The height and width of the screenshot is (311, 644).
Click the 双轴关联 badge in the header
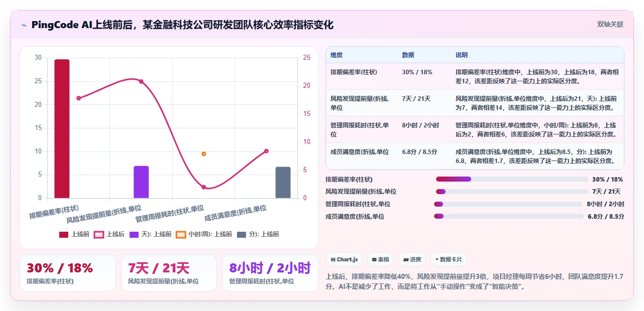coord(610,24)
